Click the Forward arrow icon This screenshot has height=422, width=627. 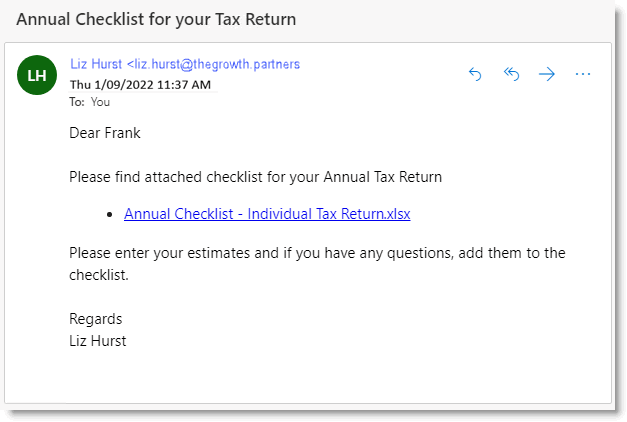547,74
